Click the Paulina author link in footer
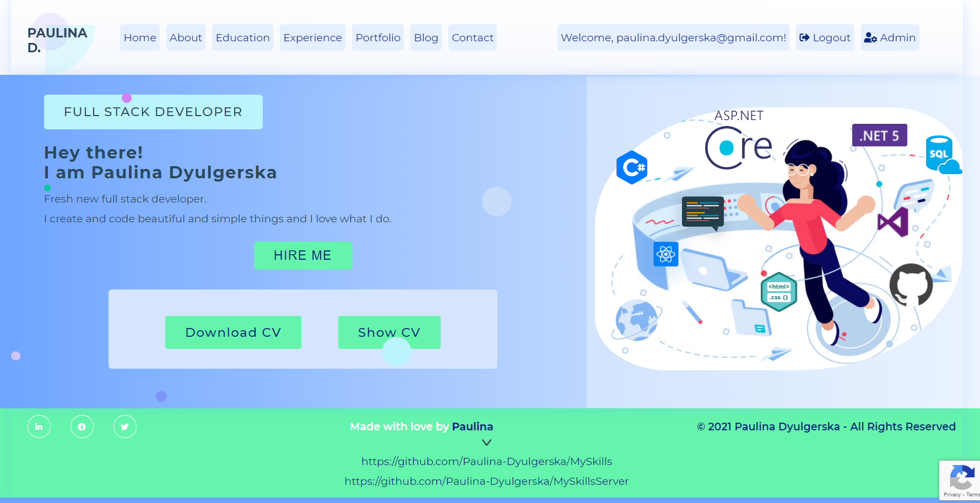The height and width of the screenshot is (503, 980). point(472,427)
